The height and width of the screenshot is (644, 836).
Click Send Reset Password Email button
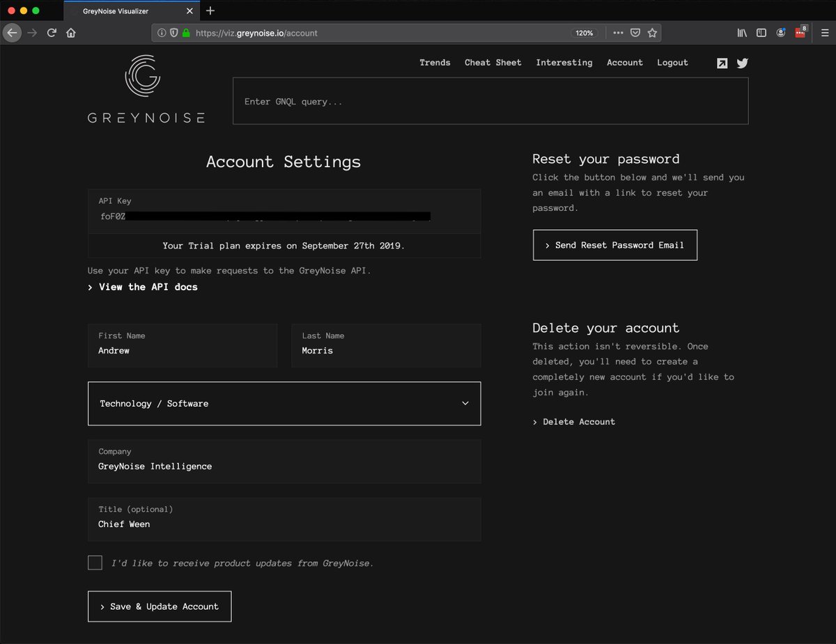615,245
